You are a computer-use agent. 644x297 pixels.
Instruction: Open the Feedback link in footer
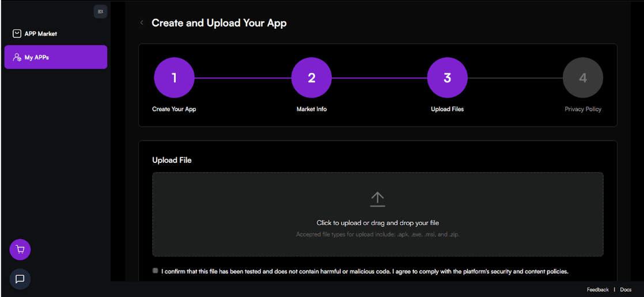pyautogui.click(x=597, y=290)
